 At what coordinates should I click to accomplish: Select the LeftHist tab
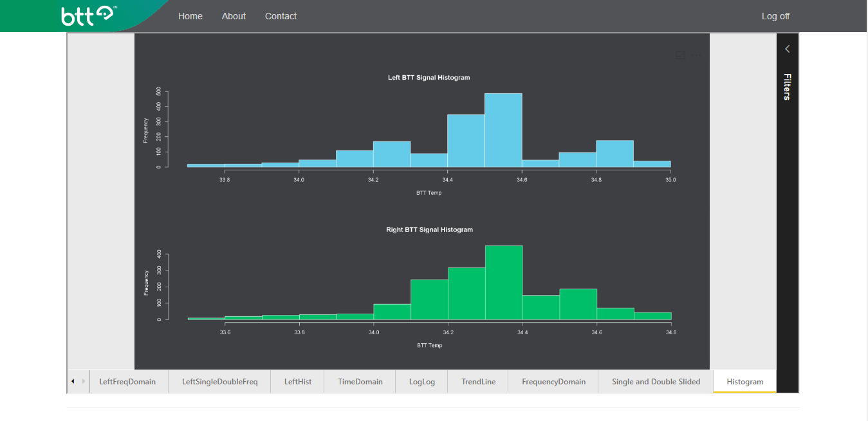point(297,381)
